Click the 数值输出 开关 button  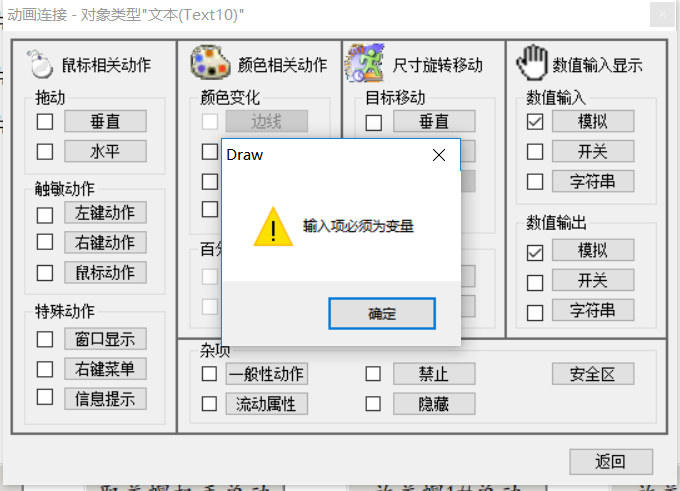pos(593,280)
